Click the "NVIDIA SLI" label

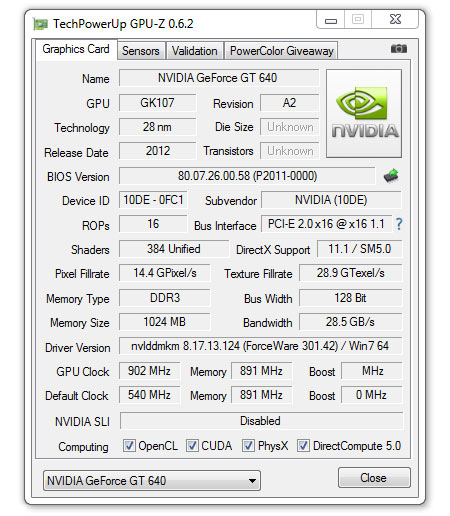[82, 422]
